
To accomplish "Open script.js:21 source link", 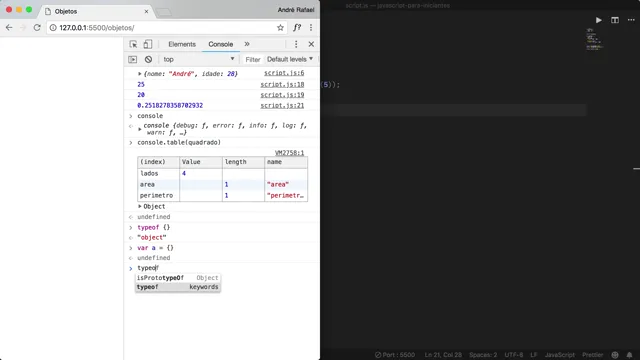I will tap(282, 105).
